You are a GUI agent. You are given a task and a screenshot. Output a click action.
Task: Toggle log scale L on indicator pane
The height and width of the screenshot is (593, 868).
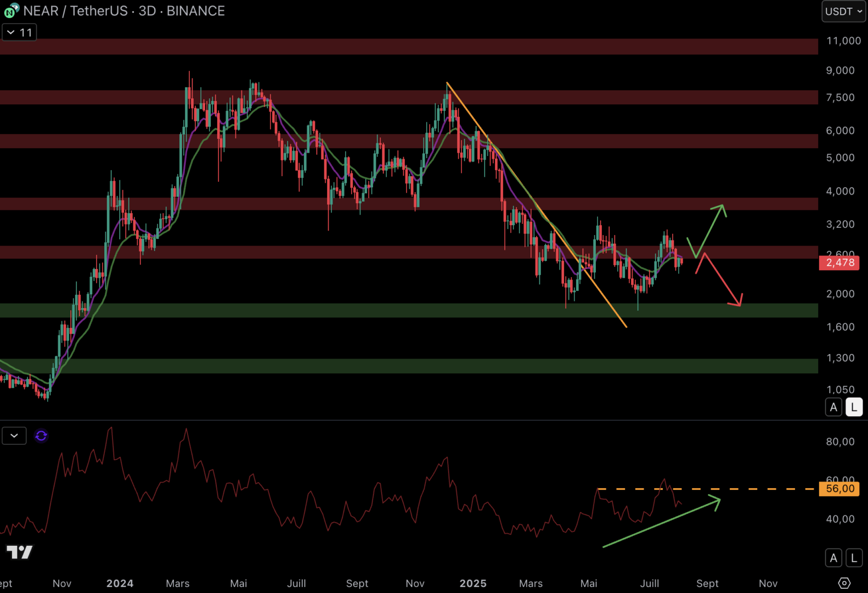pyautogui.click(x=854, y=558)
